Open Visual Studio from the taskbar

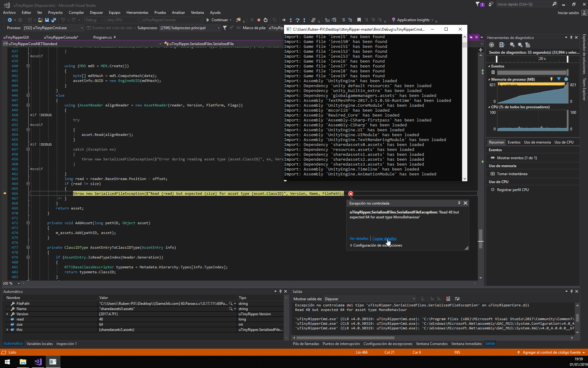pos(38,362)
